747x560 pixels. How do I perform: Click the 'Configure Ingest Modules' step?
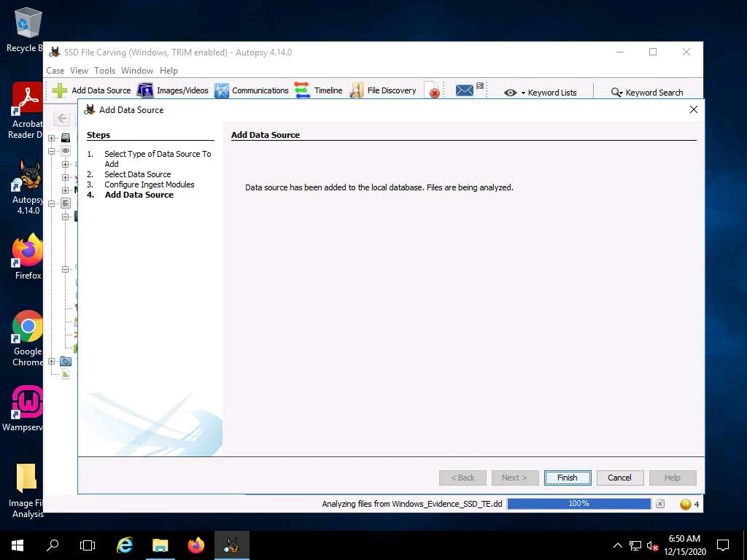pos(150,184)
